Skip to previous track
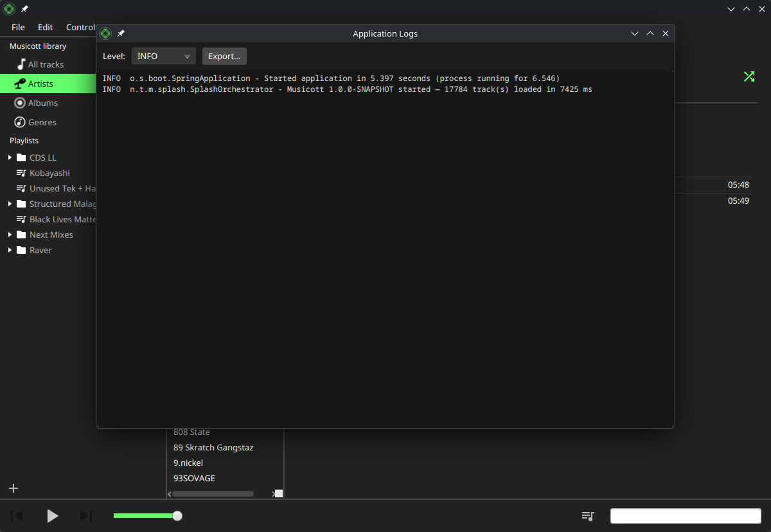 [17, 516]
